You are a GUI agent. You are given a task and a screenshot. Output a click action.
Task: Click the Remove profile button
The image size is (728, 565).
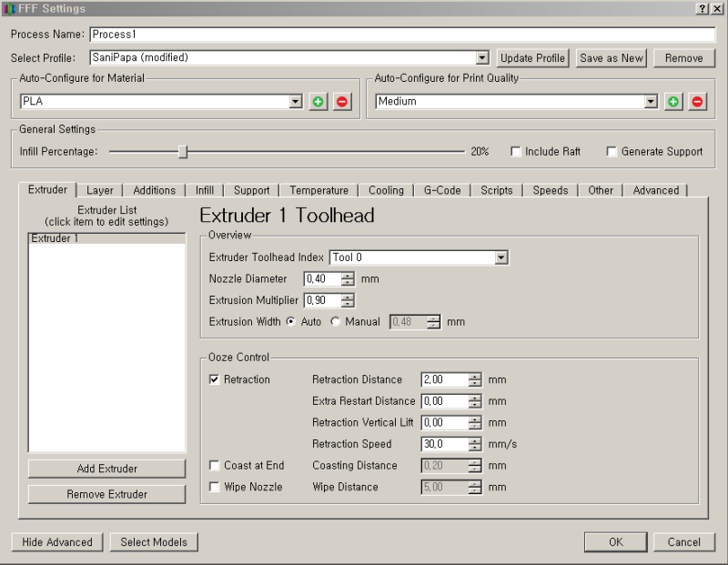(x=684, y=58)
